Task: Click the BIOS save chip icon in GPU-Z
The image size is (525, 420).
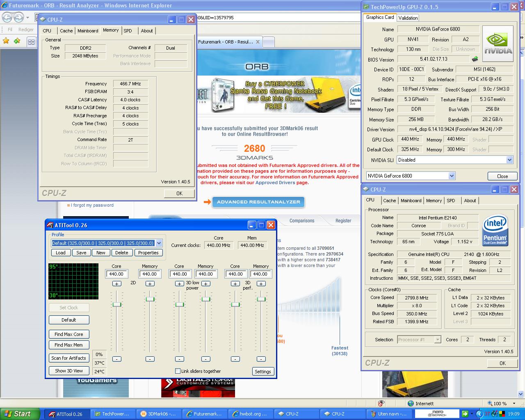Action: click(475, 59)
